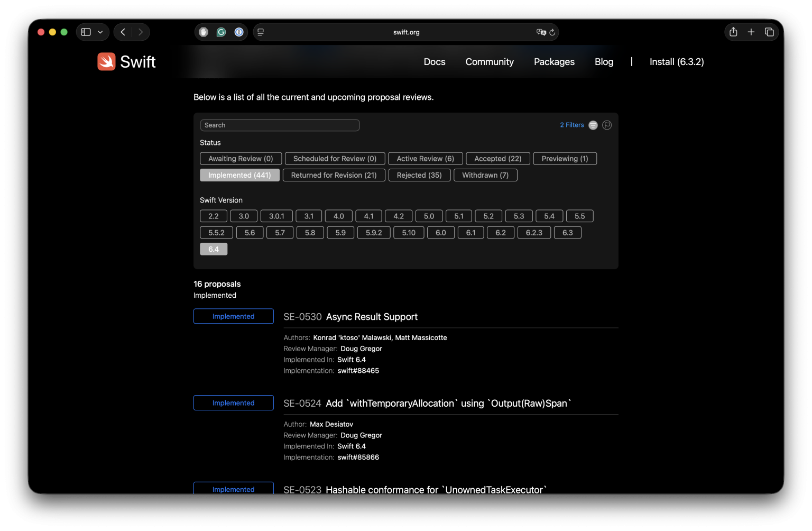The height and width of the screenshot is (531, 812).
Task: Reload the swift.org page
Action: (x=552, y=32)
